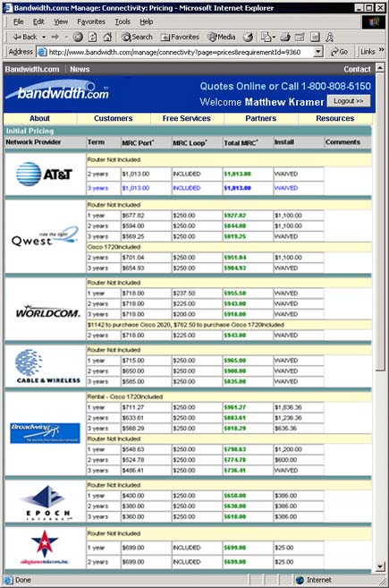This screenshot has width=389, height=588.
Task: Open the Free Services navigation tab
Action: pos(187,118)
